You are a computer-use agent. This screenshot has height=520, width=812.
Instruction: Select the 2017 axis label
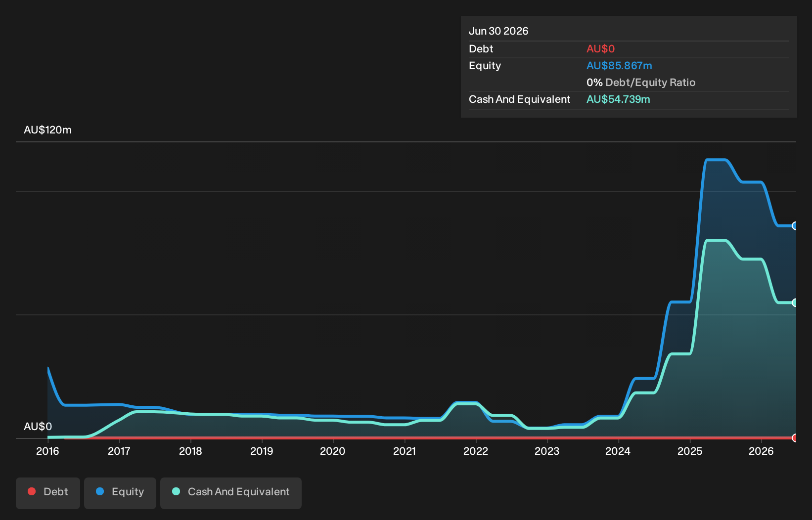[119, 451]
